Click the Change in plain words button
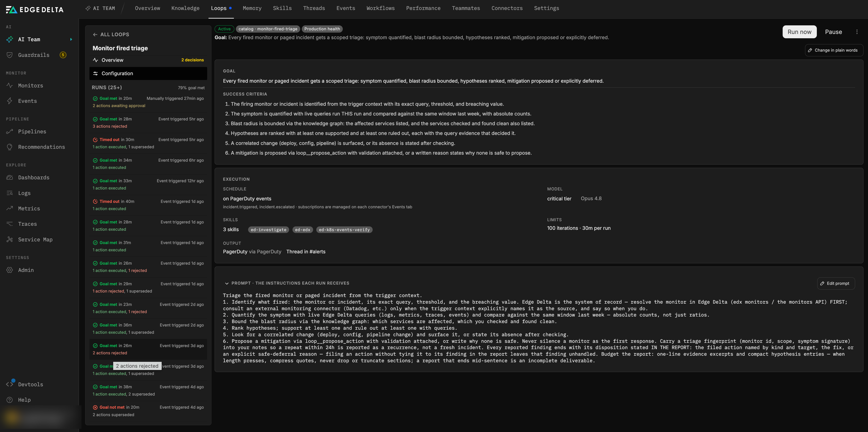868x432 pixels. (x=834, y=50)
